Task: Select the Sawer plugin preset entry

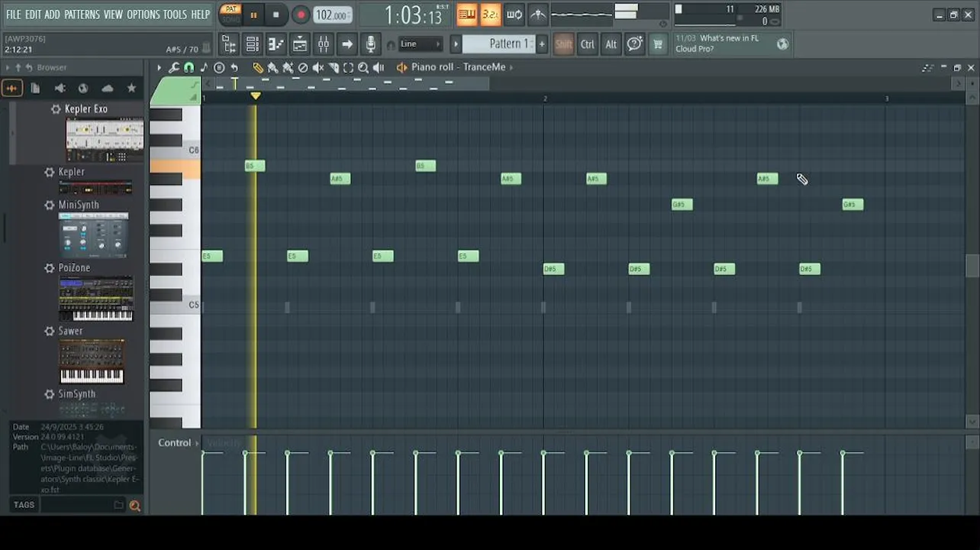Action: click(70, 331)
